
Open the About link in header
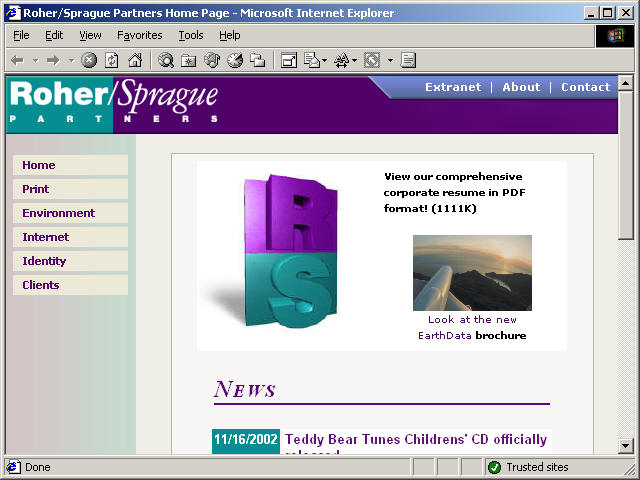pyautogui.click(x=521, y=87)
